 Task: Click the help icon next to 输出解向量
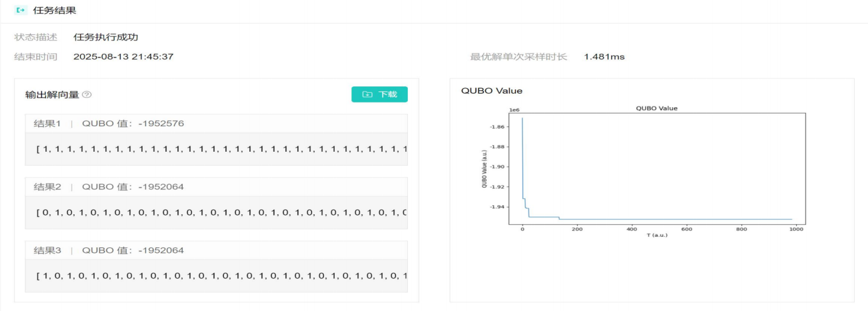point(87,94)
